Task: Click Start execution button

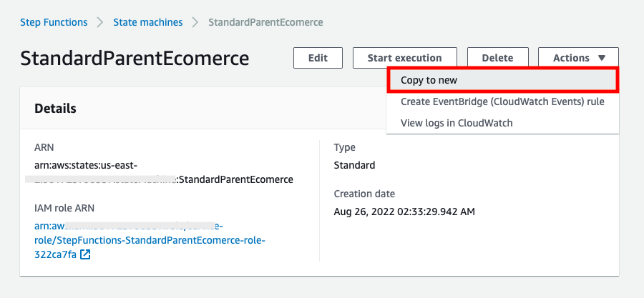Action: [404, 58]
